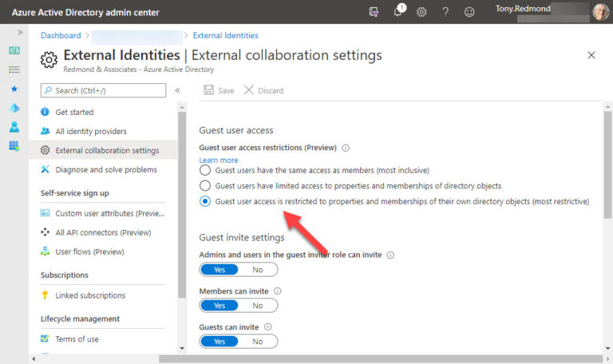The height and width of the screenshot is (364, 613).
Task: Click the Linked subscriptions key icon
Action: click(45, 295)
